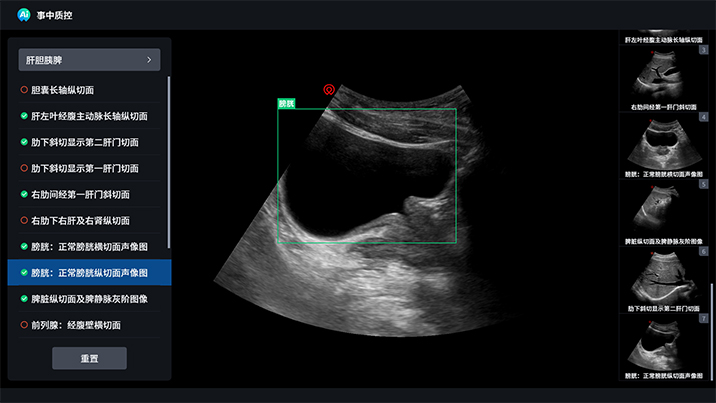
Task: Click green check icon beside 右肋间经第一肝门斜切面
Action: 24,194
